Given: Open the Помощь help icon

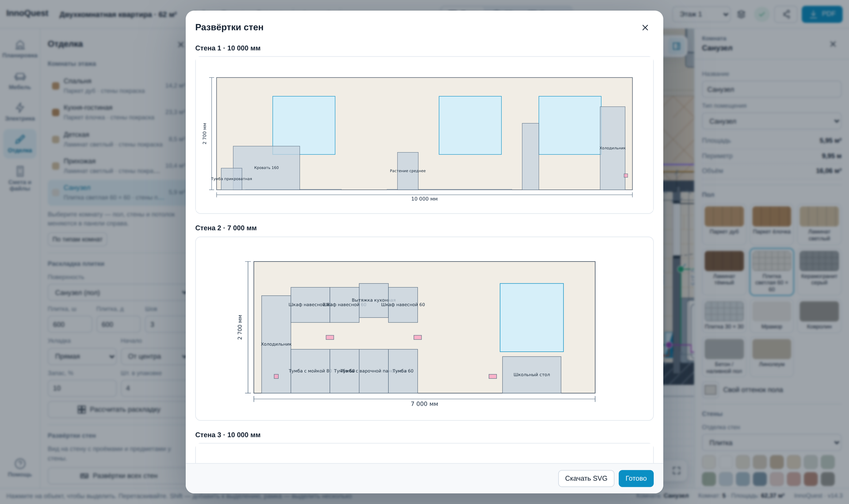Looking at the screenshot, I should pyautogui.click(x=20, y=467).
